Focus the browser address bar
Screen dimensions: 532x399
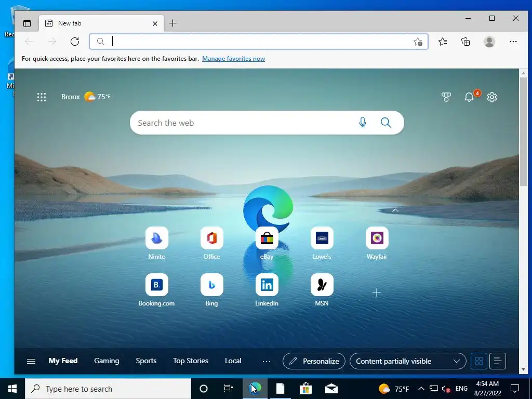[x=259, y=42]
